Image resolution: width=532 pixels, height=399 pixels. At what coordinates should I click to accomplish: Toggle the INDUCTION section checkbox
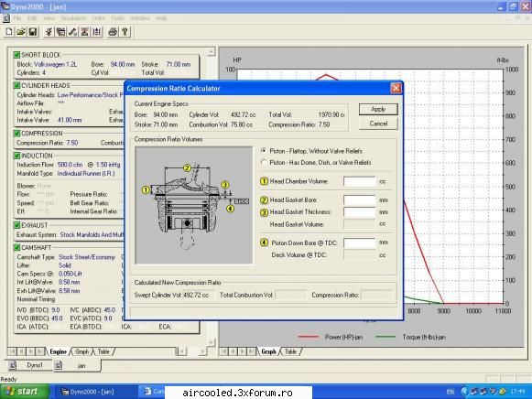click(x=16, y=156)
